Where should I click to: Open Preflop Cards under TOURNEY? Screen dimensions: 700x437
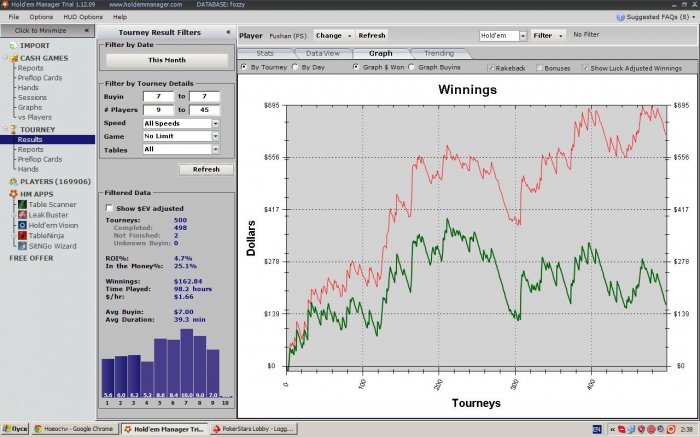[40, 159]
